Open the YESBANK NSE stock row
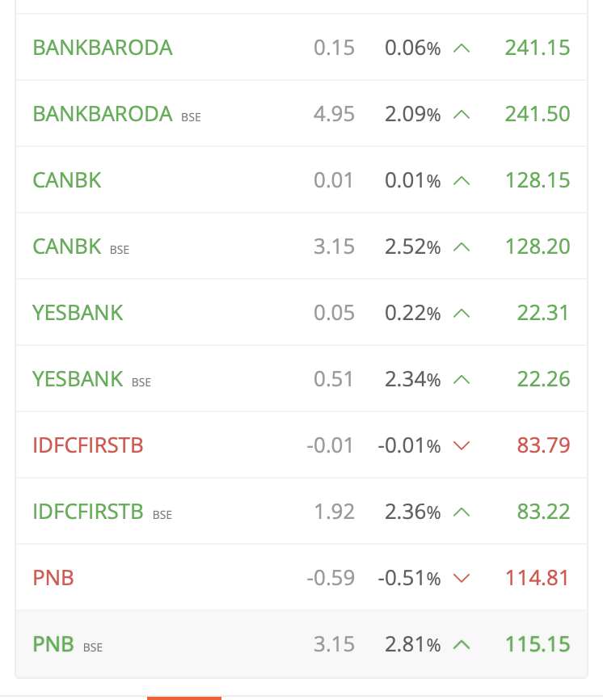603x700 pixels. (301, 313)
